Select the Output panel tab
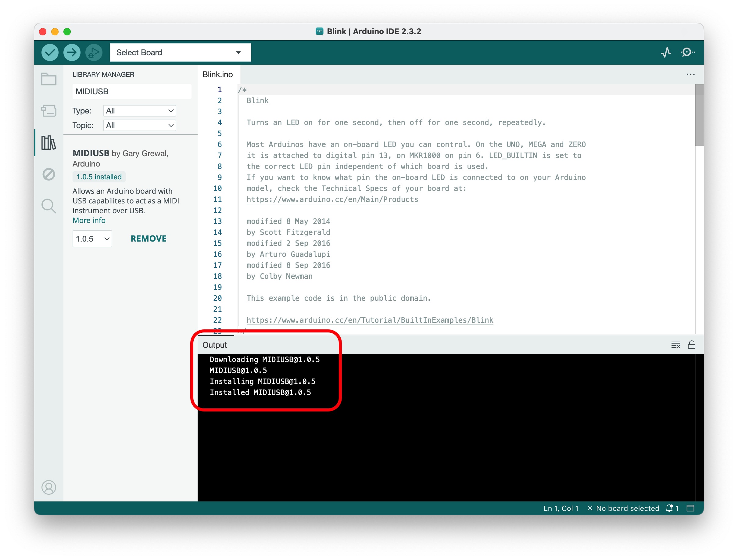Image resolution: width=738 pixels, height=560 pixels. pos(214,345)
